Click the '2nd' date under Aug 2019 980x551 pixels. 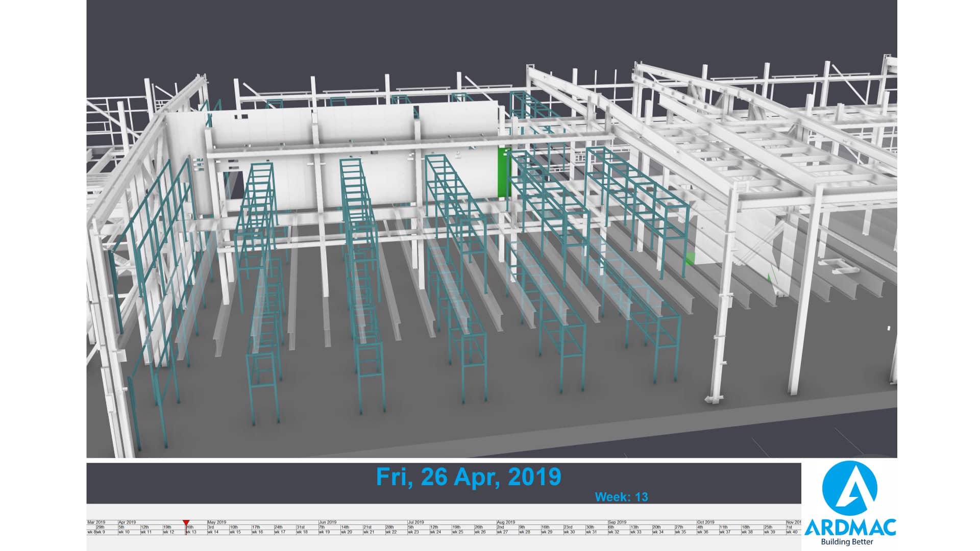pos(501,527)
